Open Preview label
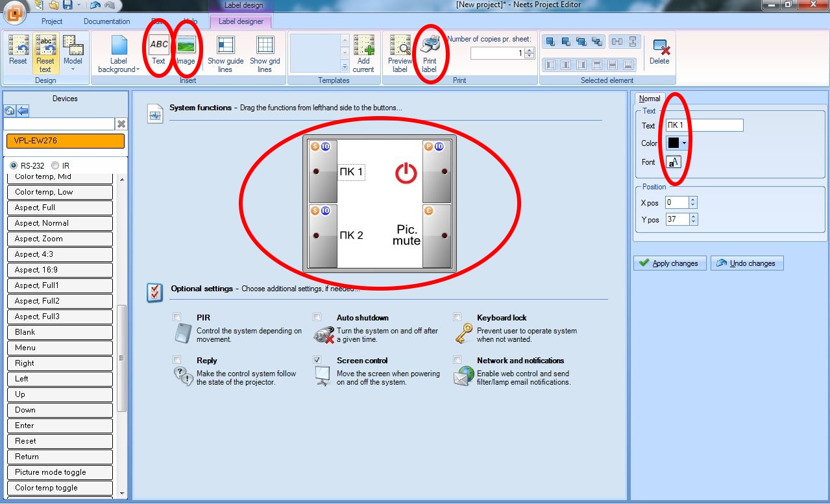The height and width of the screenshot is (504, 830). [400, 54]
